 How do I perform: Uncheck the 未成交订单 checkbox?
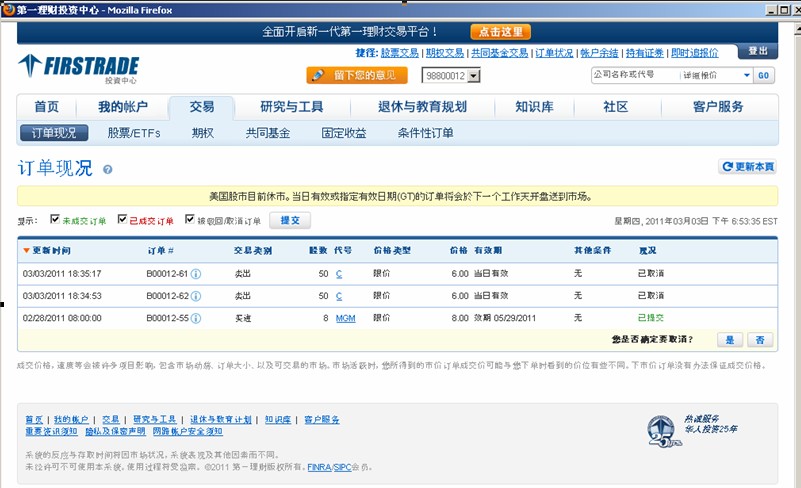click(x=55, y=220)
